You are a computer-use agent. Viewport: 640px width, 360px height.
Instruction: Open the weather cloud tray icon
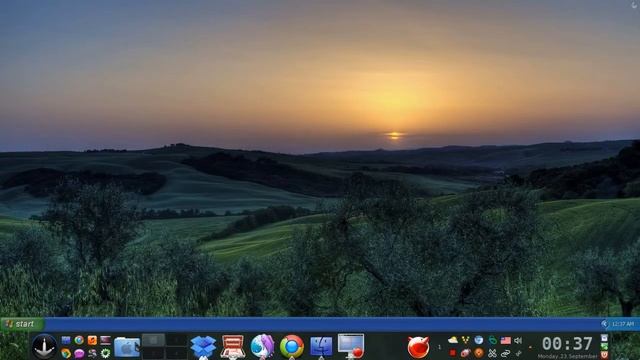click(x=453, y=340)
